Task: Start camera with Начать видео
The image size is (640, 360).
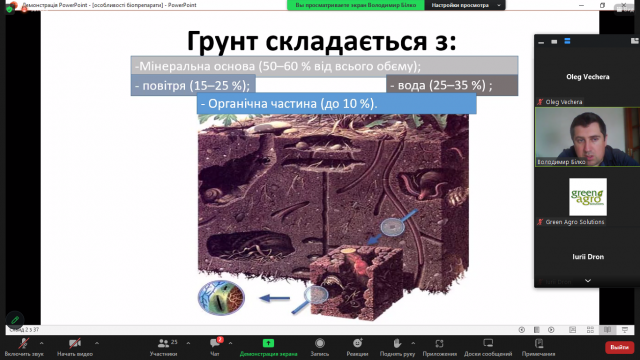Action: tap(75, 348)
